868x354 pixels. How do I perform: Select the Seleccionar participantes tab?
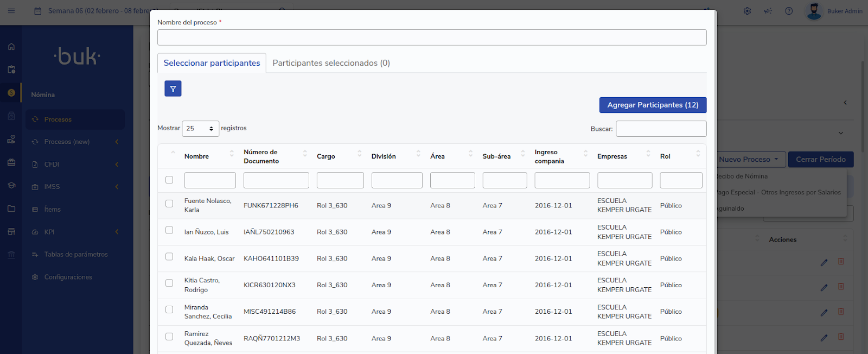click(x=212, y=63)
